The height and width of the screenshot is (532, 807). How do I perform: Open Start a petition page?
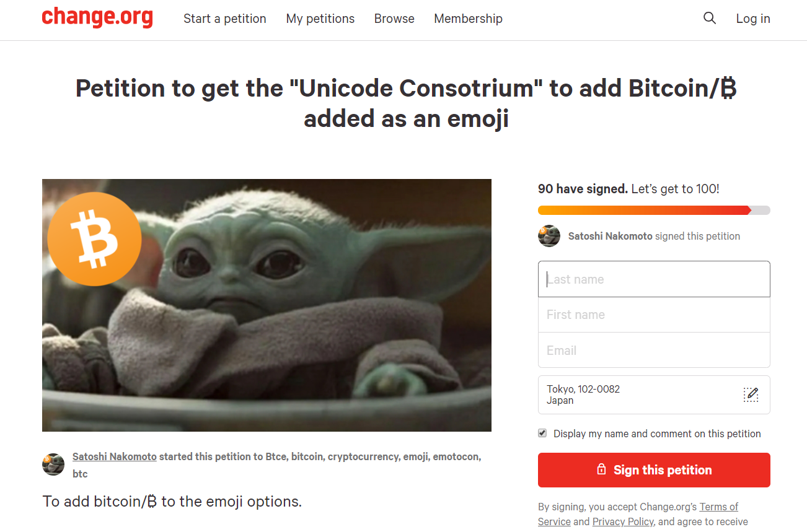[x=225, y=19]
